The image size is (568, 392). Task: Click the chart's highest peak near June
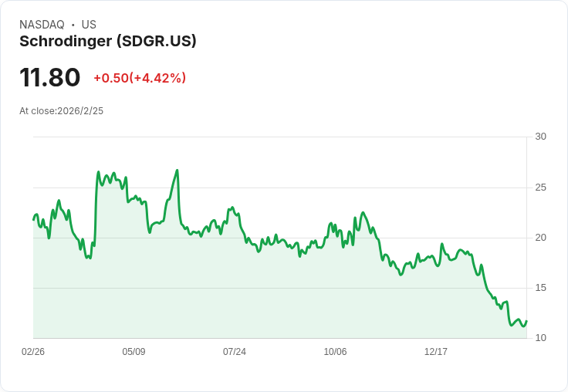[177, 170]
